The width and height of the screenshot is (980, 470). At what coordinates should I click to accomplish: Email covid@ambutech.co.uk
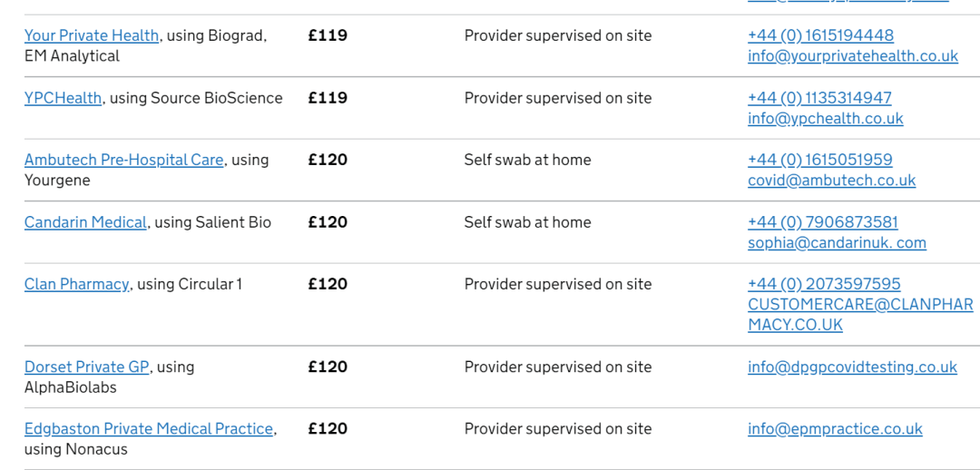[831, 181]
